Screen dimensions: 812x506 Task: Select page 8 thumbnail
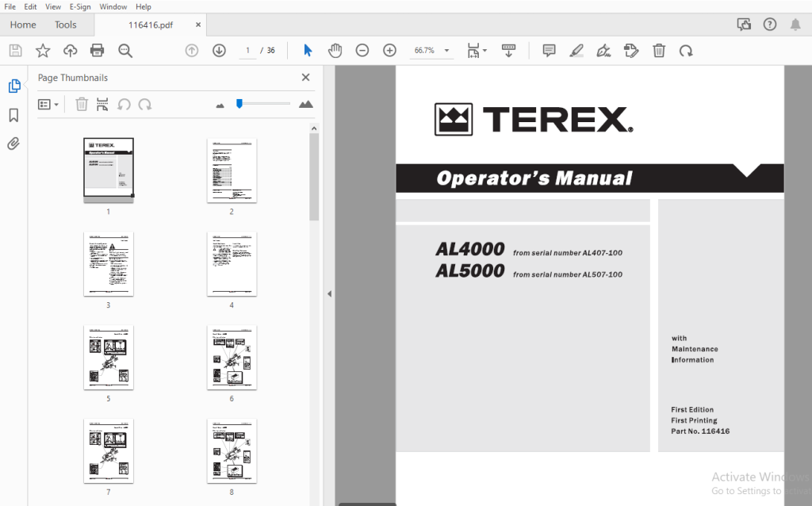(x=232, y=451)
